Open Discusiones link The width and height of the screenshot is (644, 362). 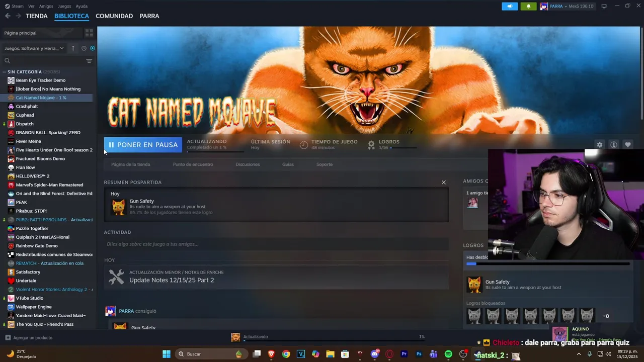(x=248, y=164)
